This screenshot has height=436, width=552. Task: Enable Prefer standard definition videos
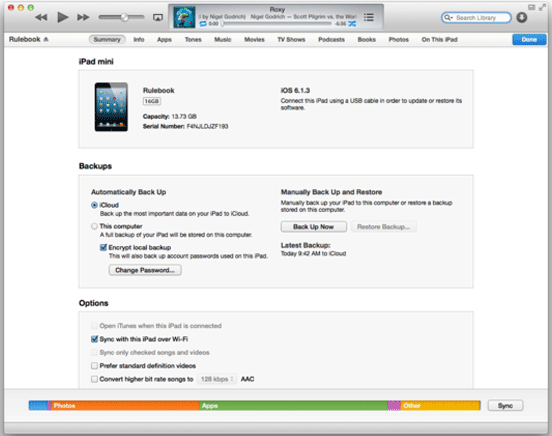(x=94, y=366)
